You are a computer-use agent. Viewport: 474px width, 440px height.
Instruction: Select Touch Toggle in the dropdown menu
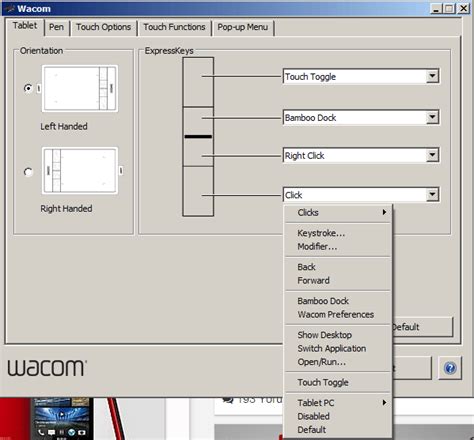338,382
